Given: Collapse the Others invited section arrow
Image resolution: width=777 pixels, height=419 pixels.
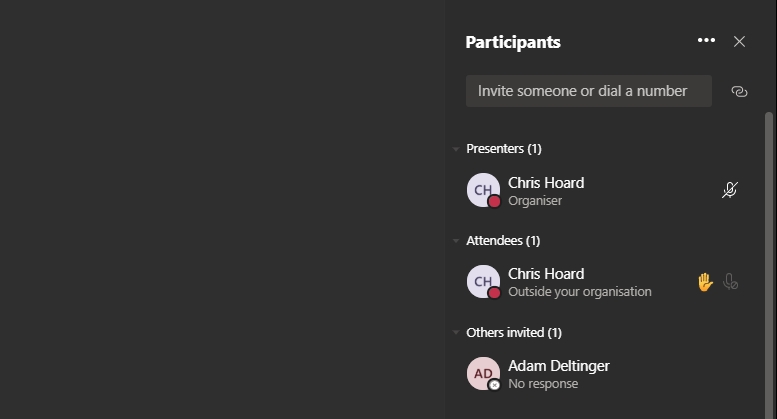Looking at the screenshot, I should [x=456, y=332].
